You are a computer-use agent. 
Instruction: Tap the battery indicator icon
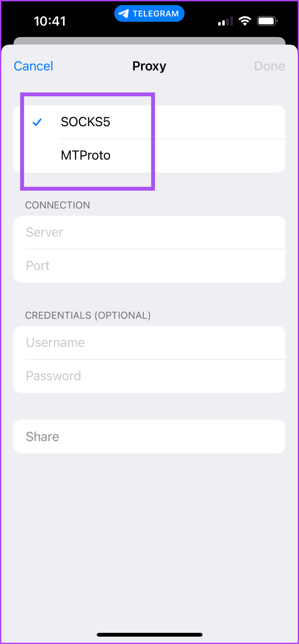[267, 21]
